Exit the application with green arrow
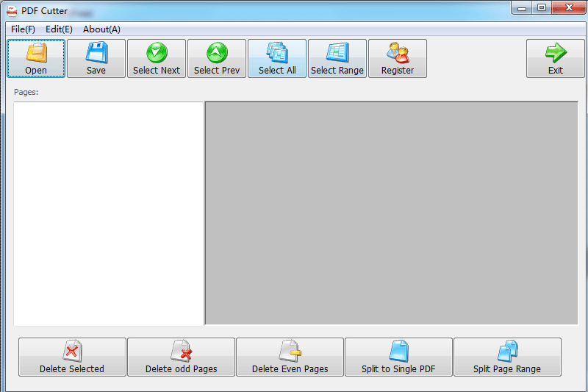This screenshot has height=392, width=588. [x=556, y=59]
